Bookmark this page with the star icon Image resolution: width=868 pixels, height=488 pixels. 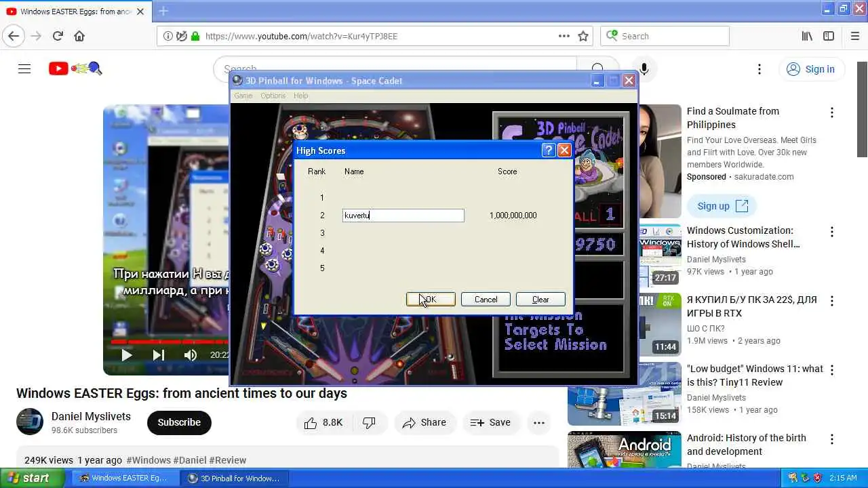[583, 36]
